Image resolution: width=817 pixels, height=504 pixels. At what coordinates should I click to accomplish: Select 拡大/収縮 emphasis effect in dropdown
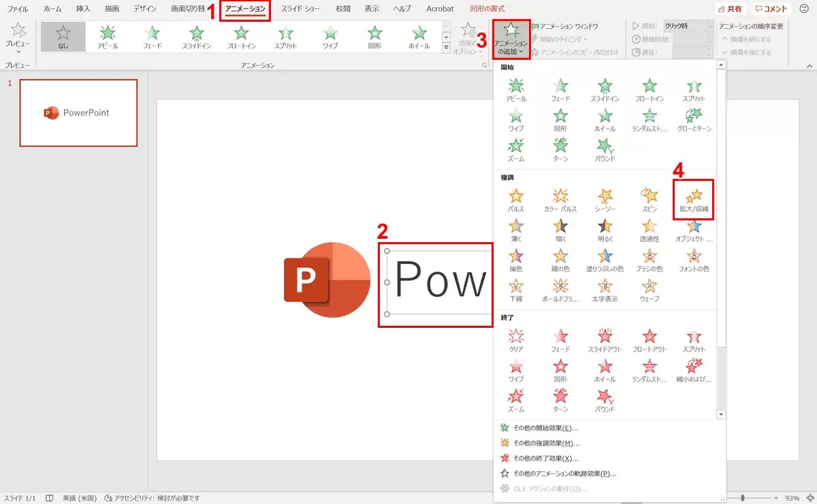point(694,200)
